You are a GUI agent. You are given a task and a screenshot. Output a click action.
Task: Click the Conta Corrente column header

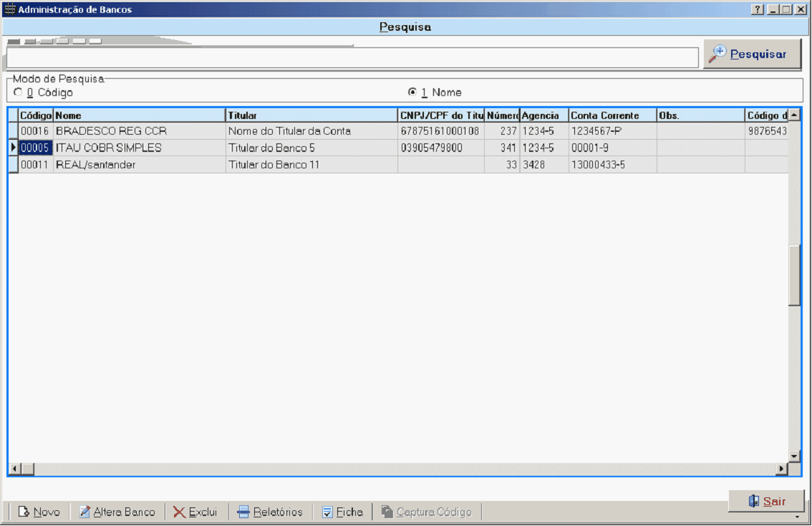coord(612,115)
